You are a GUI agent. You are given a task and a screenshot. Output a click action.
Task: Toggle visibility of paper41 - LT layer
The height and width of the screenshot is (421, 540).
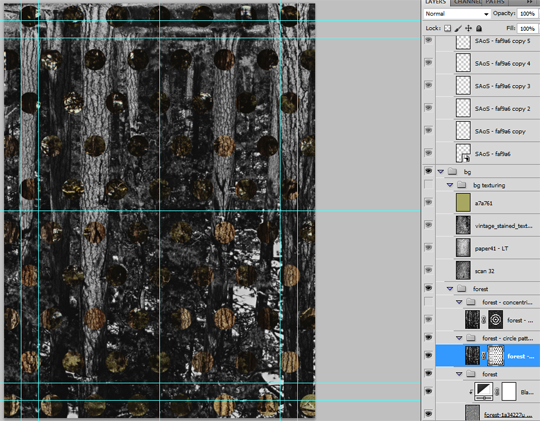428,248
